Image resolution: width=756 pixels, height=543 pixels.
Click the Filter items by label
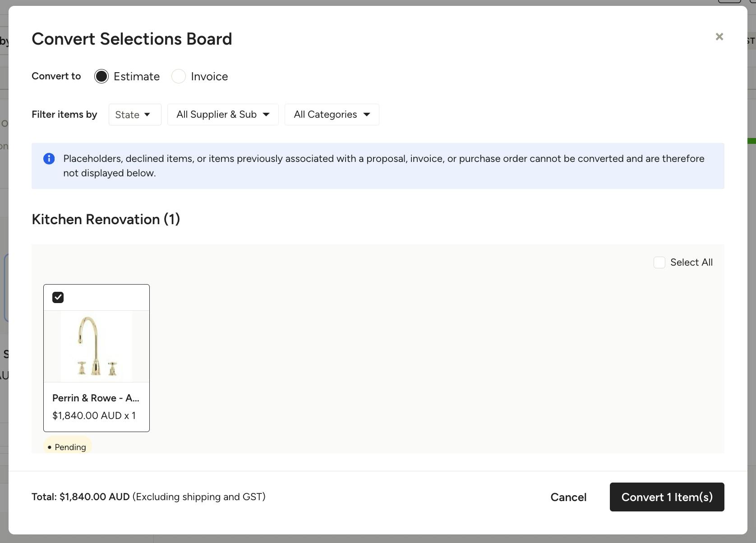point(65,115)
